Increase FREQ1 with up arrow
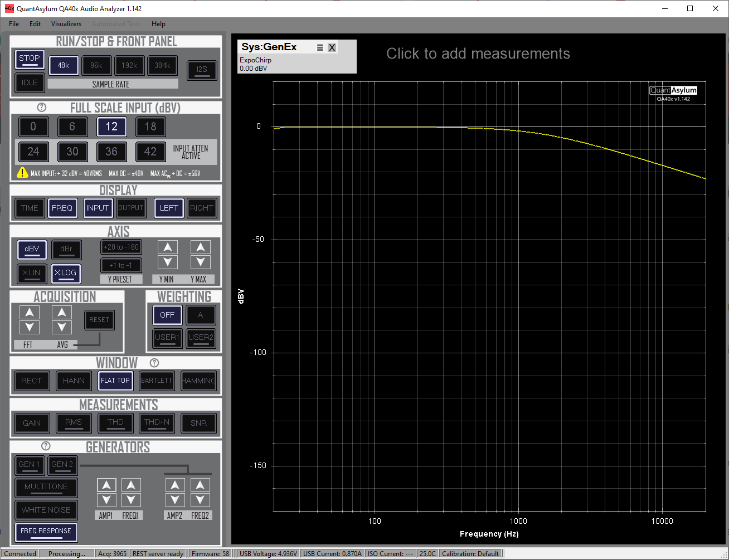729x560 pixels. (x=131, y=485)
